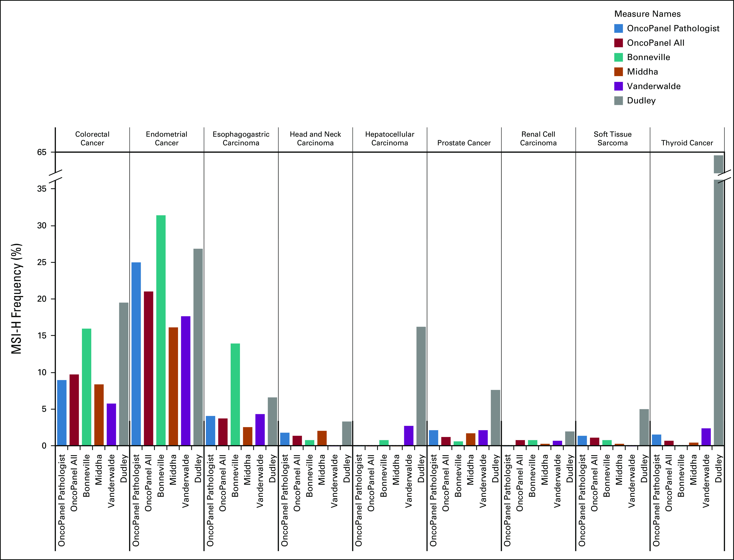Click the Middha orange legend swatch
Viewport: 734px width, 560px height.
tap(618, 72)
